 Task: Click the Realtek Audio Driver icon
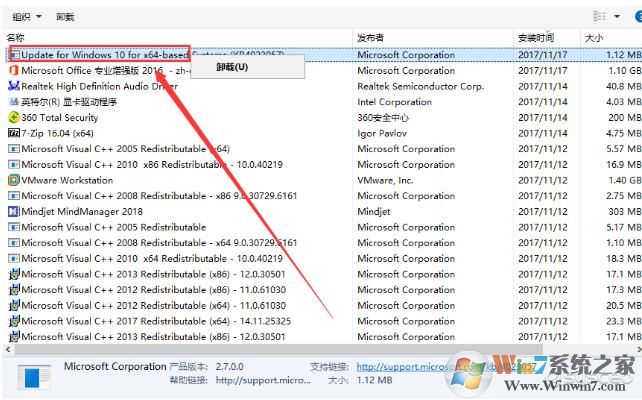14,86
